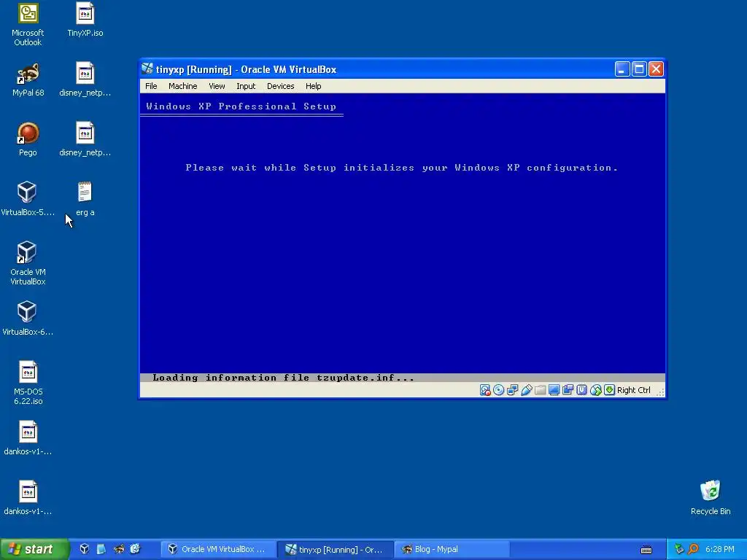This screenshot has height=560, width=747.
Task: Open the Recycle Bin icon
Action: pos(711,498)
